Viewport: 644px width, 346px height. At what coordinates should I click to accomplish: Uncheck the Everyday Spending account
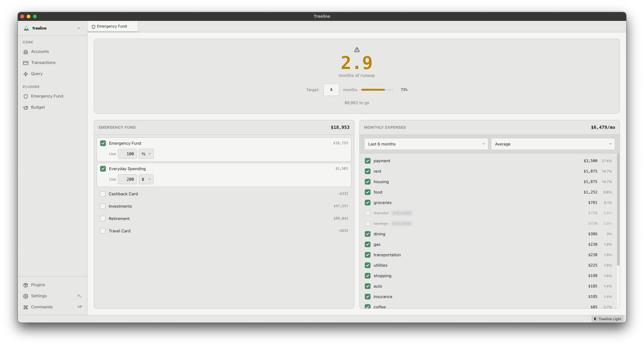click(x=103, y=169)
